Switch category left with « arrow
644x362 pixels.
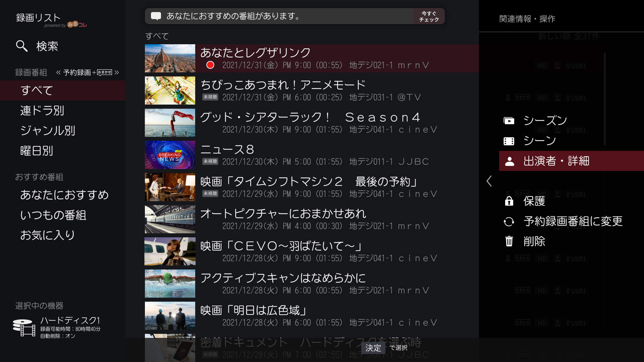(58, 72)
